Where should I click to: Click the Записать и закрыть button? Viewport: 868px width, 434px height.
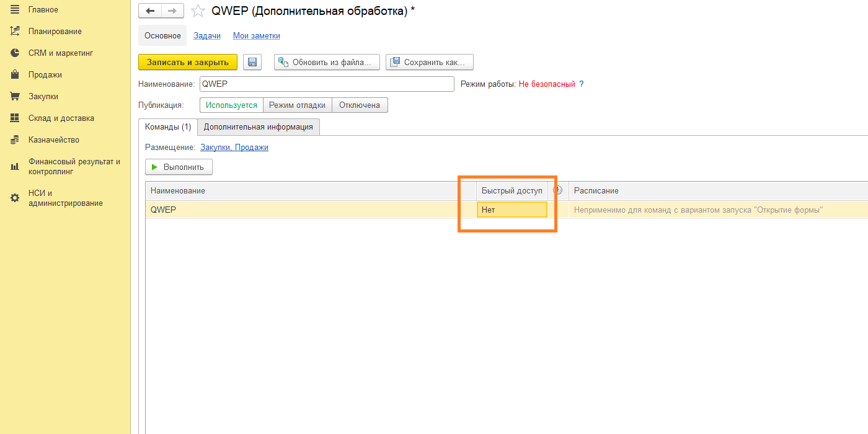pos(188,62)
